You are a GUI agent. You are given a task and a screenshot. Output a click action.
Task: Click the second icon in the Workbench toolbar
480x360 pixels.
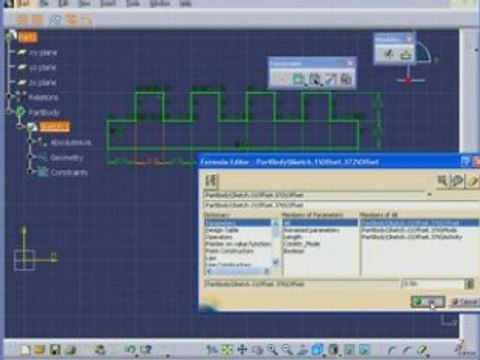click(405, 54)
